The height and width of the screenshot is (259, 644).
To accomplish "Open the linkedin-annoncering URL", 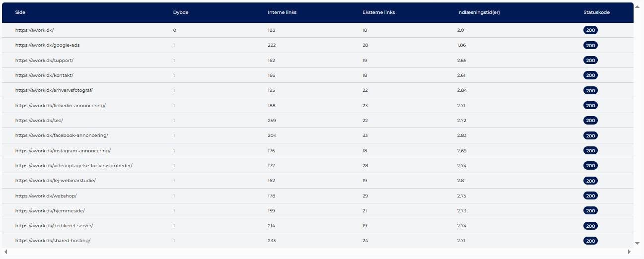I will click(x=60, y=106).
